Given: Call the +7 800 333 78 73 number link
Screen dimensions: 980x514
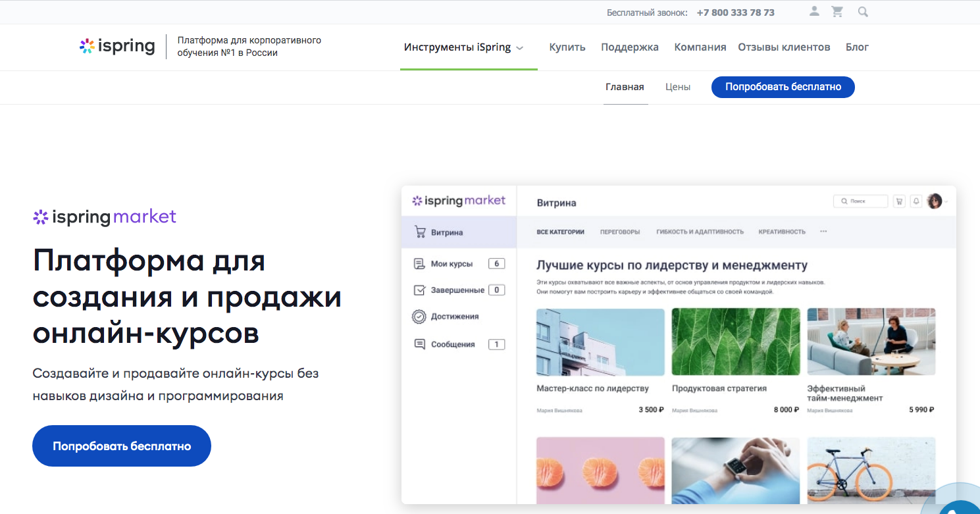Looking at the screenshot, I should tap(736, 13).
